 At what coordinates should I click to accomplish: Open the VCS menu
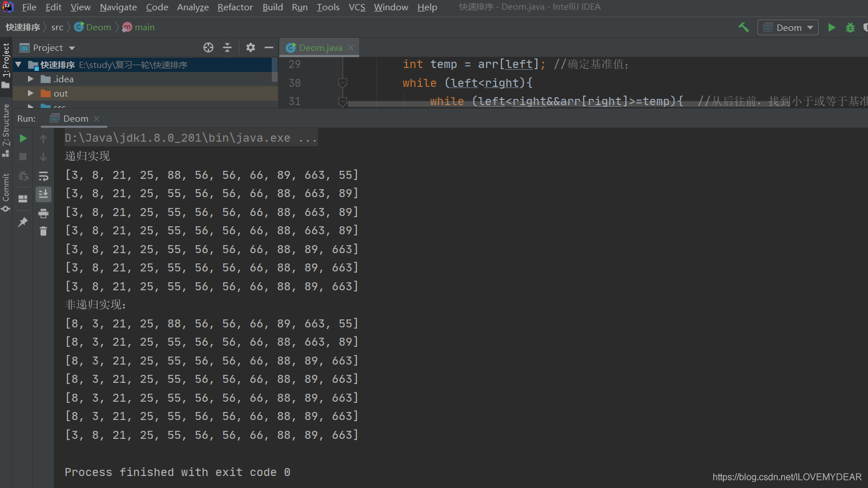[x=357, y=7]
